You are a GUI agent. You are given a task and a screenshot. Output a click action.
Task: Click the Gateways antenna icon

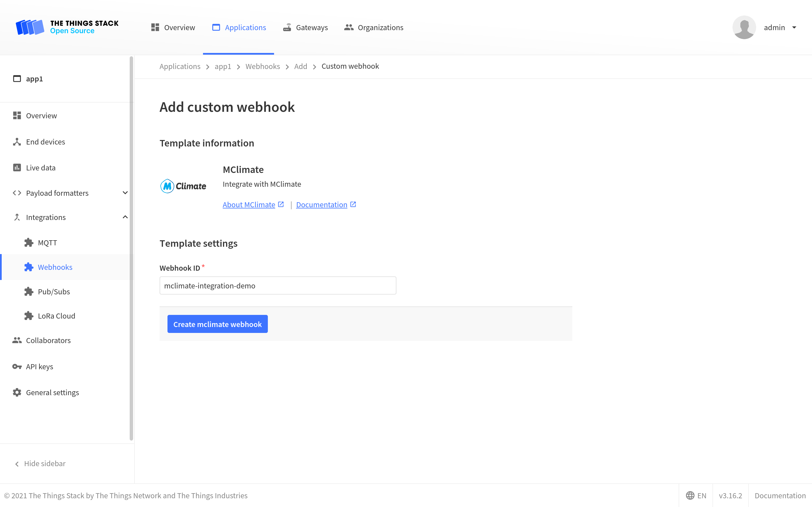tap(287, 27)
